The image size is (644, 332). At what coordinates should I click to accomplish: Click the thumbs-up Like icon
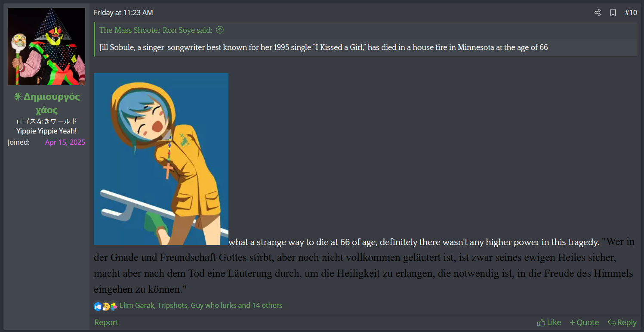[x=541, y=322]
